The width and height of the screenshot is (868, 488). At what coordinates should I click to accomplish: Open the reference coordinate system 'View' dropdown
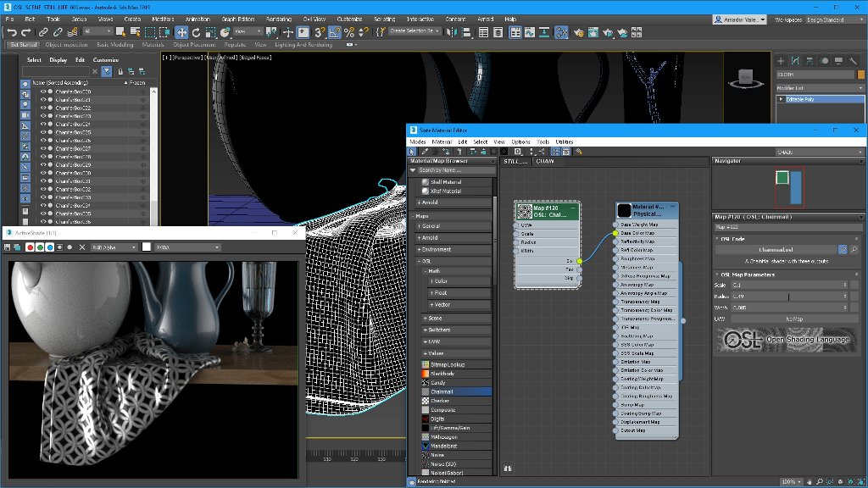pos(247,31)
